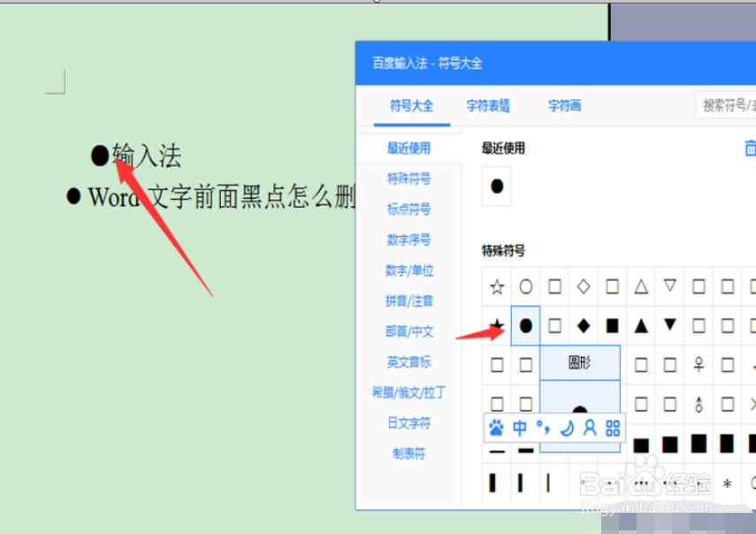Switch to the 字符表情 tab
Screen dimensions: 756x534
click(x=488, y=105)
